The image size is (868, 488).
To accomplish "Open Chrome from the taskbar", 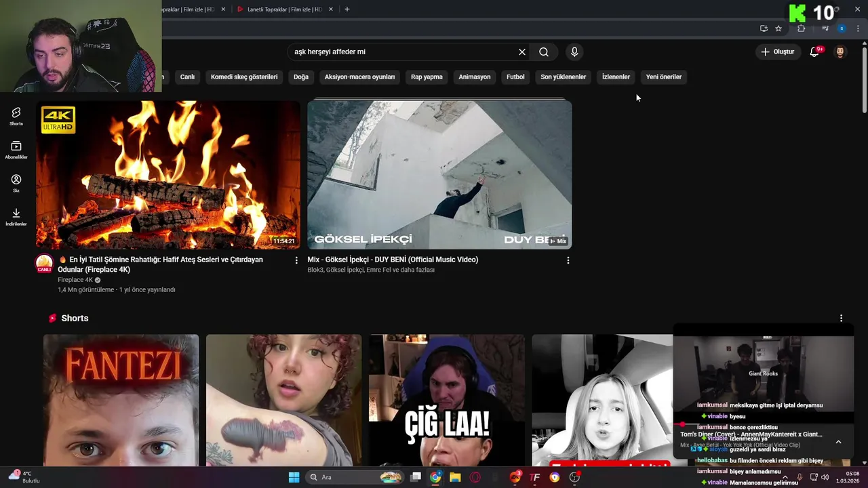I will click(435, 477).
